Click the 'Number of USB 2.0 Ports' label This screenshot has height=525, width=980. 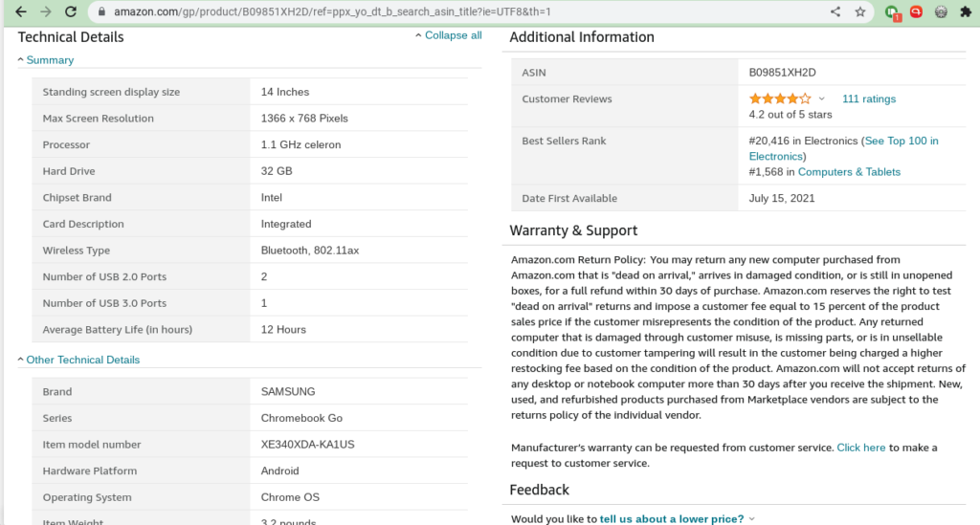tap(104, 276)
